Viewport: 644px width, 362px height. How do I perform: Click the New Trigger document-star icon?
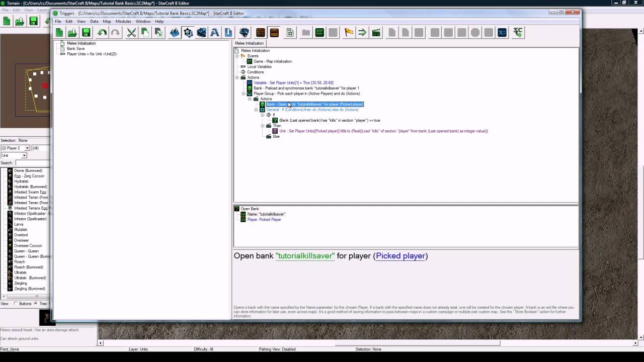pyautogui.click(x=290, y=33)
